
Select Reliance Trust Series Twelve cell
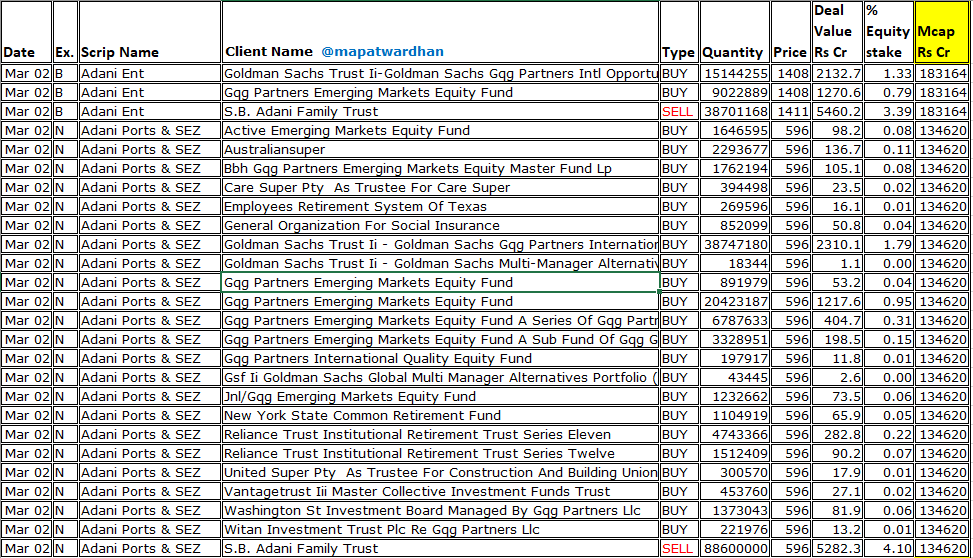(x=440, y=454)
